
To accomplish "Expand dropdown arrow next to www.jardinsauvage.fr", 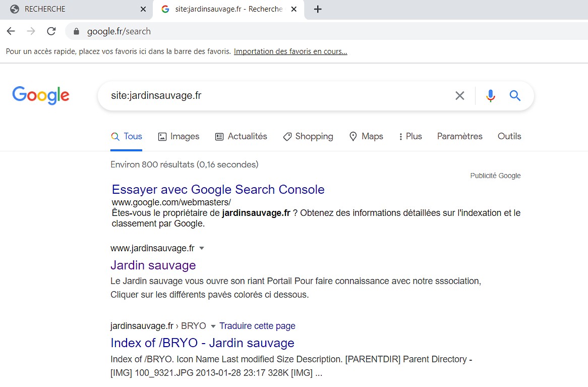I will click(202, 248).
